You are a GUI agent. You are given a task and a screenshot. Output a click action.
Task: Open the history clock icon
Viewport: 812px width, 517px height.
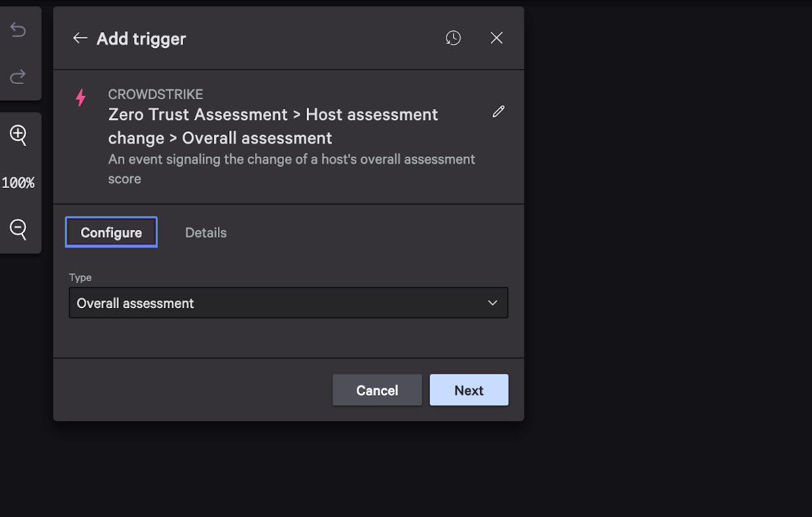(x=454, y=38)
